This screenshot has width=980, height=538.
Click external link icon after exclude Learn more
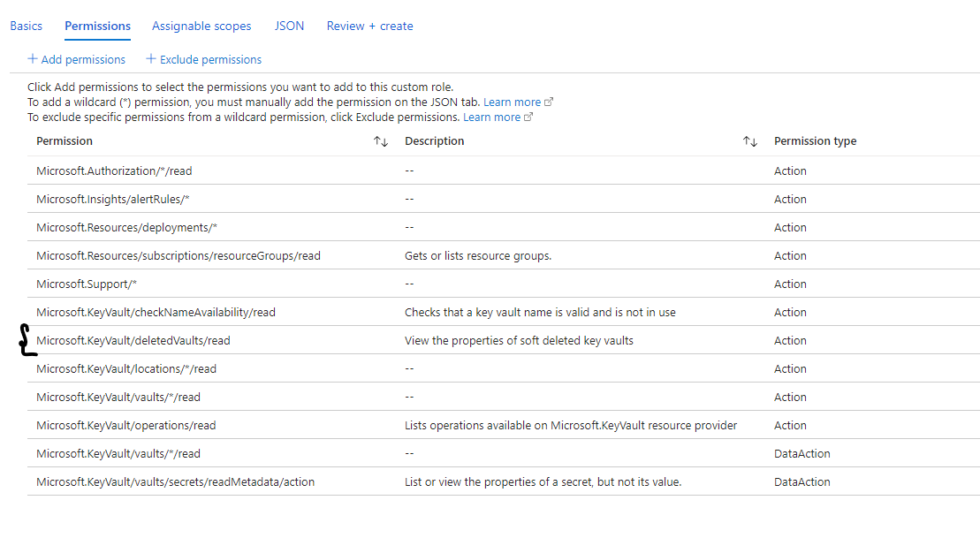click(528, 117)
